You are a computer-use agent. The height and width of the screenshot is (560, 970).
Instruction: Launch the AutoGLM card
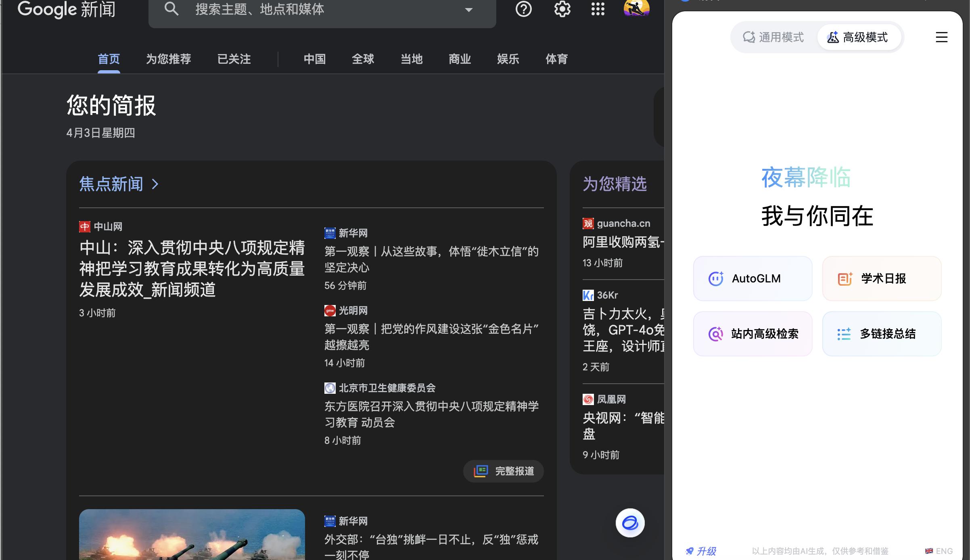753,278
